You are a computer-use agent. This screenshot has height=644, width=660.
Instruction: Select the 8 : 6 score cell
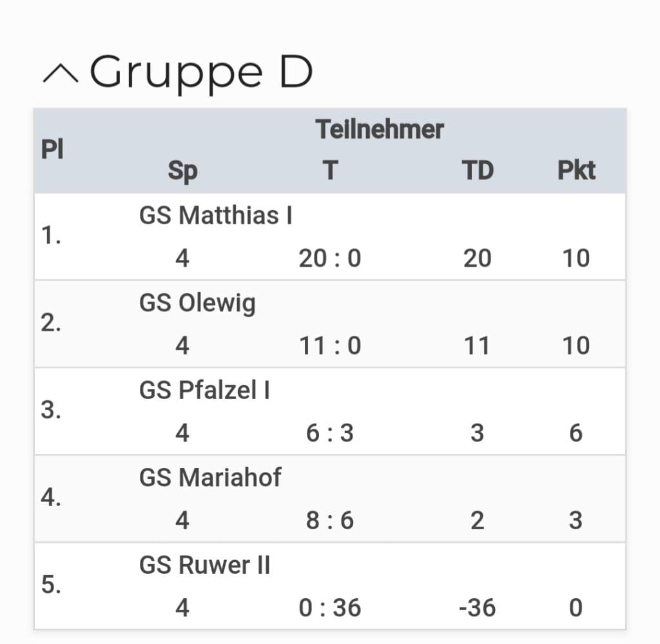tap(330, 520)
